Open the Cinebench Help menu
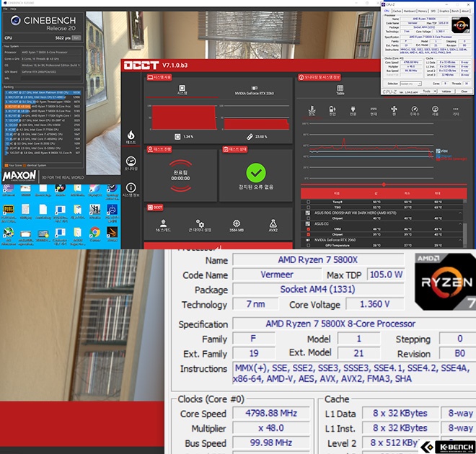This screenshot has width=476, height=454. [x=13, y=9]
